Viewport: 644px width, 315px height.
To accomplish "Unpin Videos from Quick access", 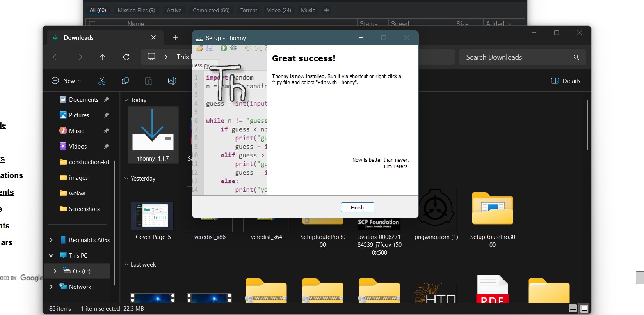I will 106,147.
